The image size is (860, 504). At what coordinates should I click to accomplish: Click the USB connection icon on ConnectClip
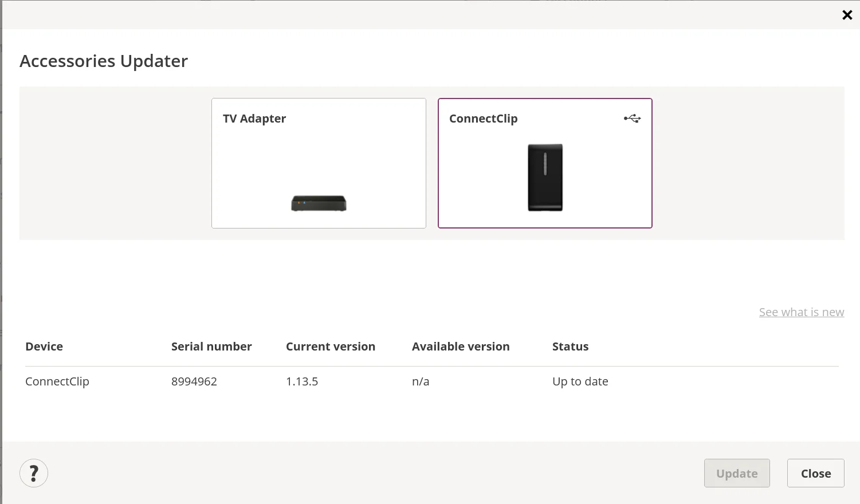[632, 119]
